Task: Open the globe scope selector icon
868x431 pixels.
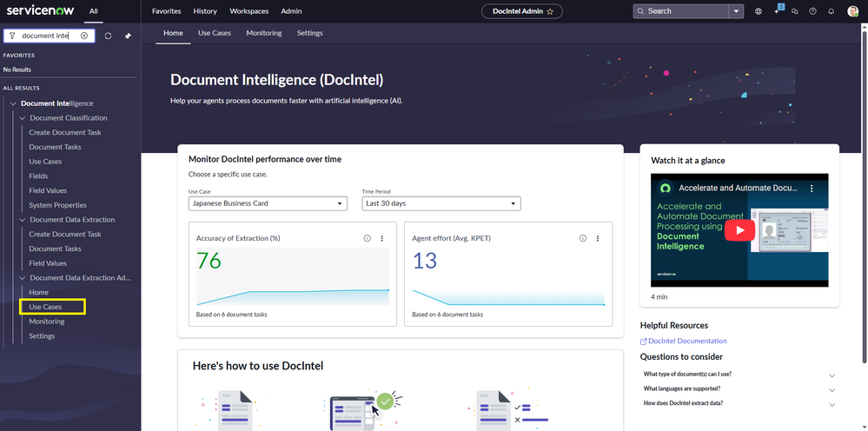Action: (x=759, y=11)
